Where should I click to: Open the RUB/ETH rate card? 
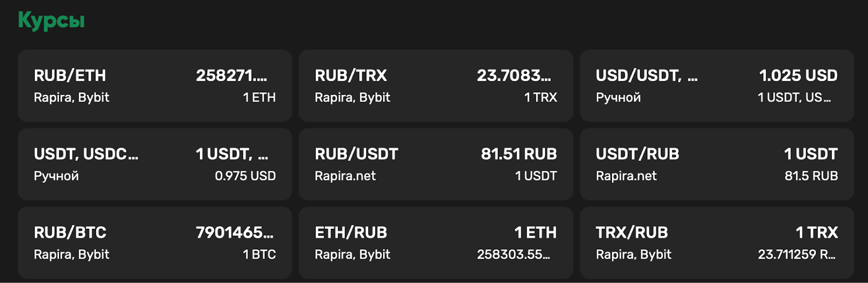click(155, 86)
